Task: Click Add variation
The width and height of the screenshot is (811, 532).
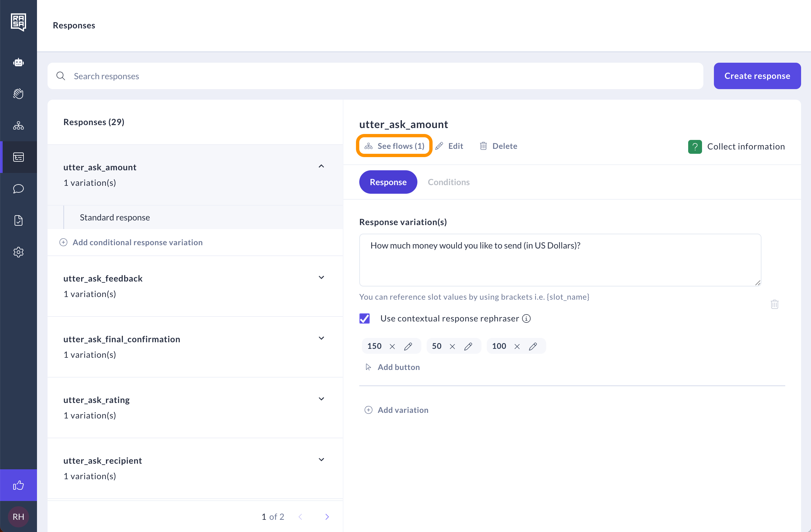Action: [396, 410]
